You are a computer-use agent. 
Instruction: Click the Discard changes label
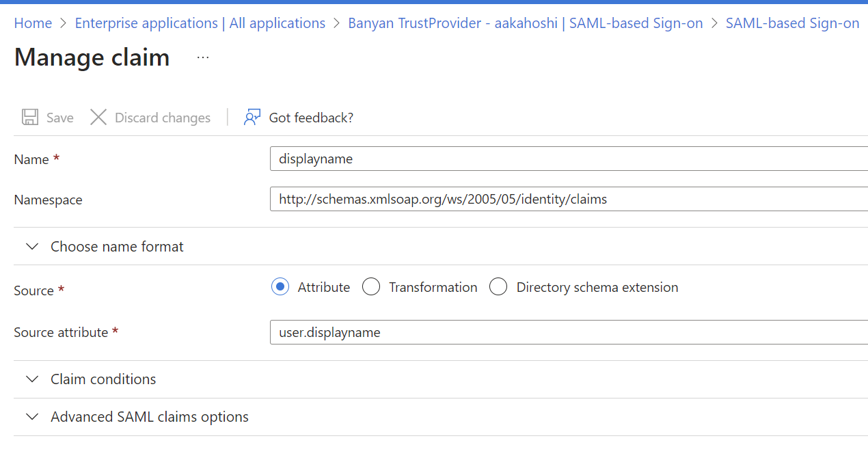(163, 118)
